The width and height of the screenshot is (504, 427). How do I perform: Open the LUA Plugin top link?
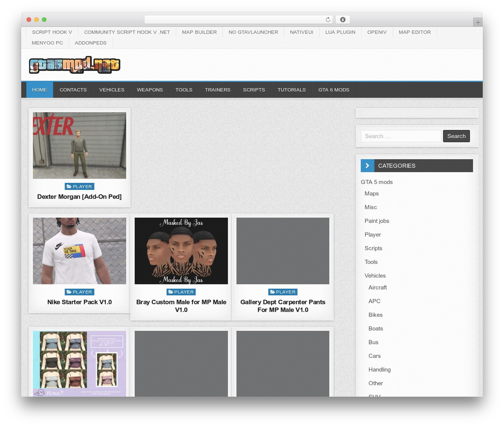coord(340,32)
